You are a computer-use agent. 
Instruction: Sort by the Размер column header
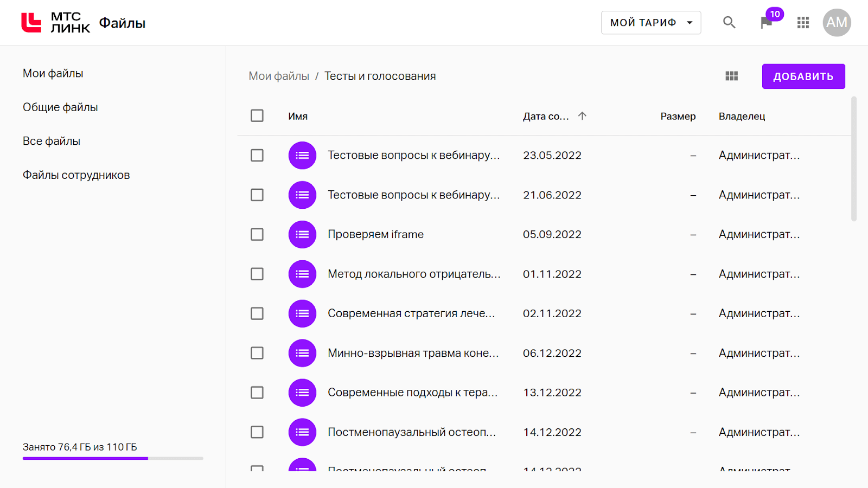coord(678,116)
